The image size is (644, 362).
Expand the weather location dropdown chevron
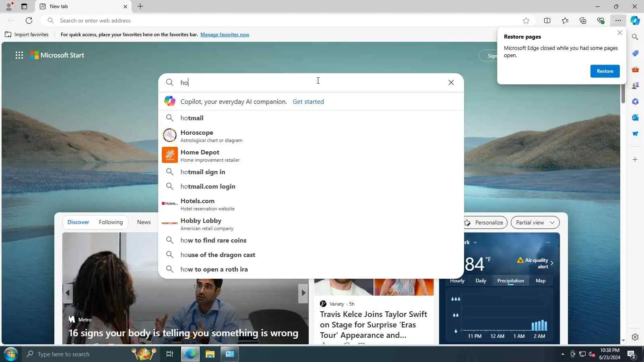[x=475, y=243]
